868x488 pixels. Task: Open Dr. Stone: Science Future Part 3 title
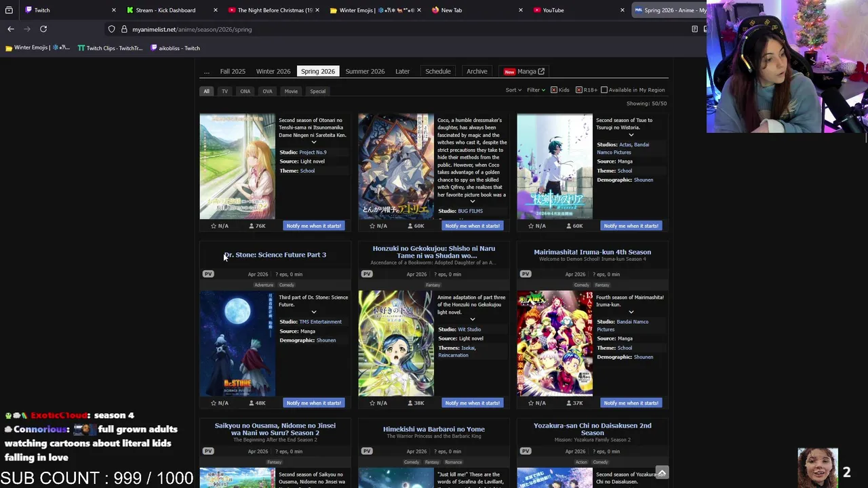point(275,255)
